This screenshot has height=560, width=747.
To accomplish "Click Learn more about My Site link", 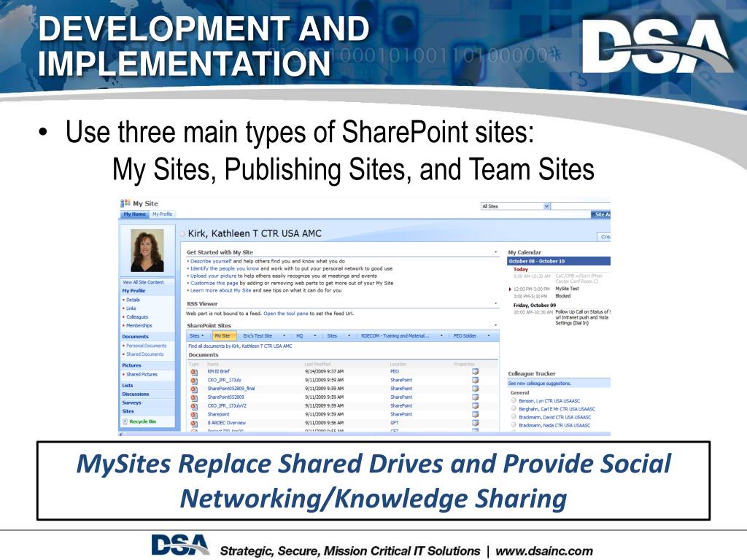I will point(220,290).
